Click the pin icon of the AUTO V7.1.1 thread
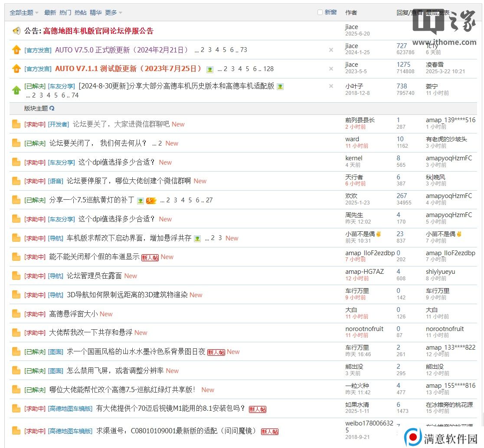The height and width of the screenshot is (448, 484). pos(16,69)
